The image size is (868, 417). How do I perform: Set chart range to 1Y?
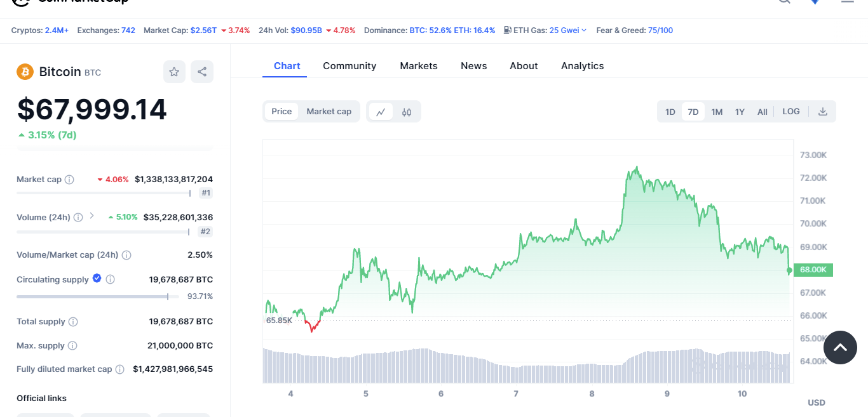pos(740,112)
